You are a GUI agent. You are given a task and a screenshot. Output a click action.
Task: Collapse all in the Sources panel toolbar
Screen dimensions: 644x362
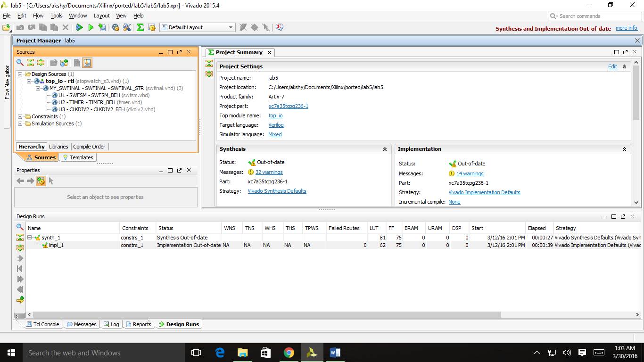click(x=30, y=62)
